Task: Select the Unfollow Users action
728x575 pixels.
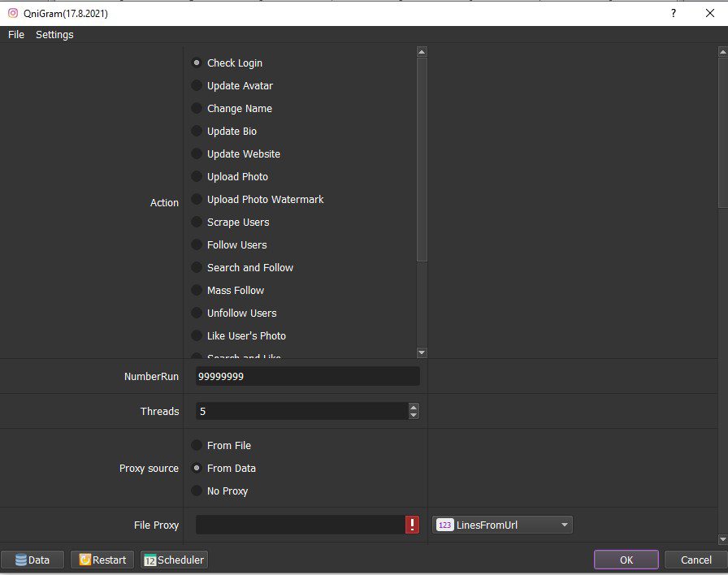Action: (x=235, y=313)
